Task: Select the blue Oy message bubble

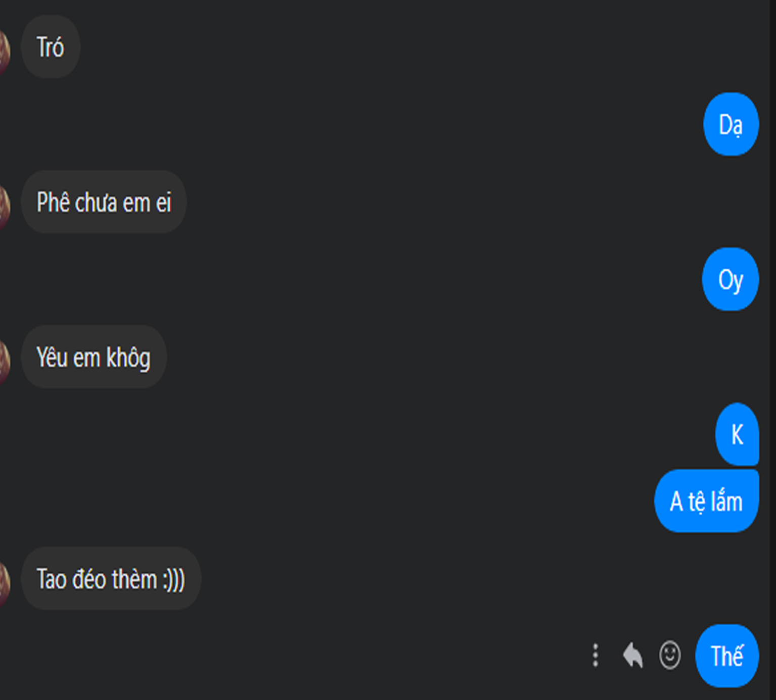Action: click(730, 279)
